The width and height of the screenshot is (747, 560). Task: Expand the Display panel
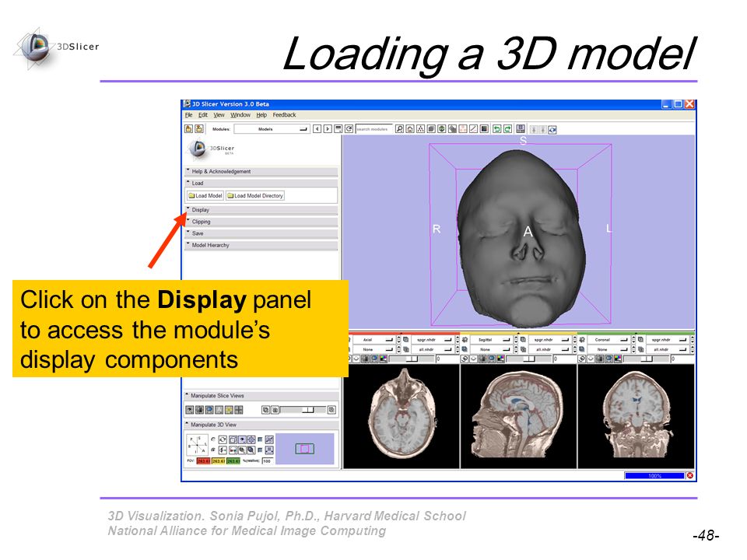261,210
